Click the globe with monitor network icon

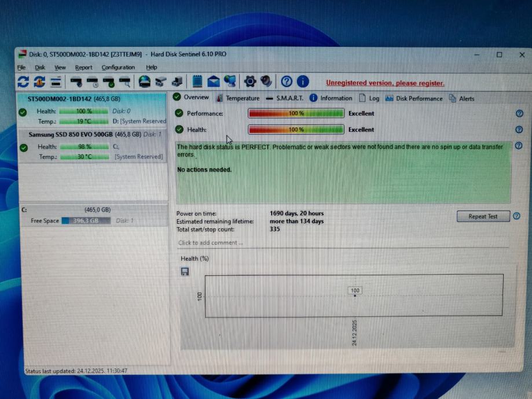230,82
